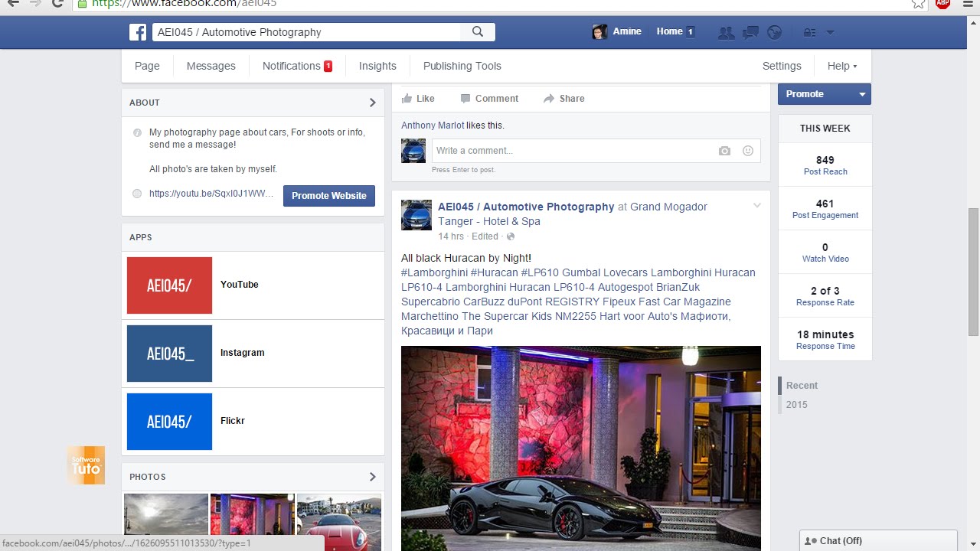Open the Notifications tab
The image size is (980, 551).
[297, 66]
